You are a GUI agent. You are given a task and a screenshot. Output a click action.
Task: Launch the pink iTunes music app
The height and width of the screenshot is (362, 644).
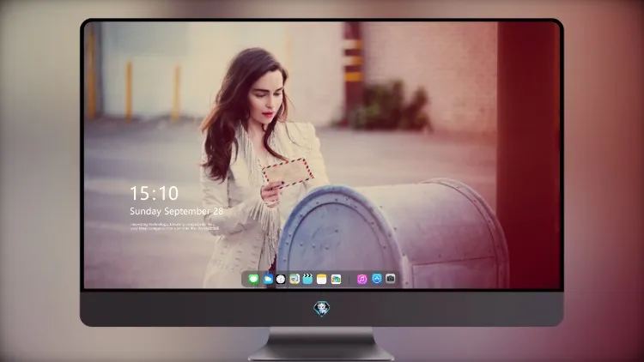(361, 279)
